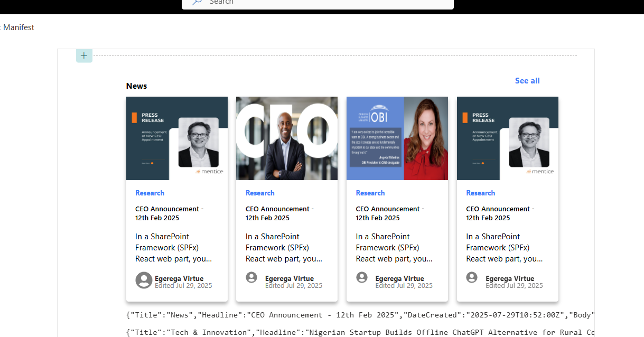Click the Research category in the first card
This screenshot has width=644, height=337.
[x=150, y=193]
